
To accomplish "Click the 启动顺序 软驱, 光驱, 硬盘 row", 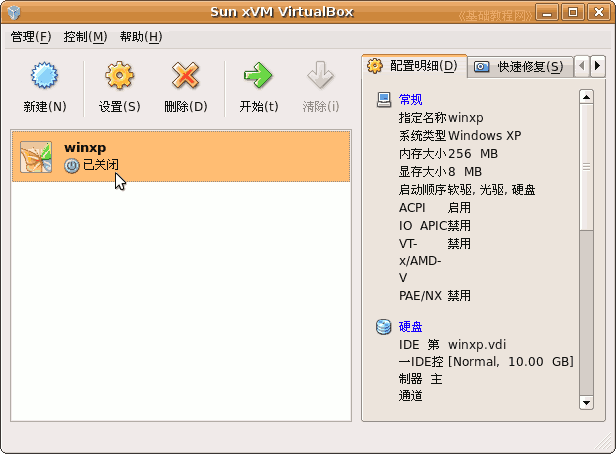I will (467, 190).
